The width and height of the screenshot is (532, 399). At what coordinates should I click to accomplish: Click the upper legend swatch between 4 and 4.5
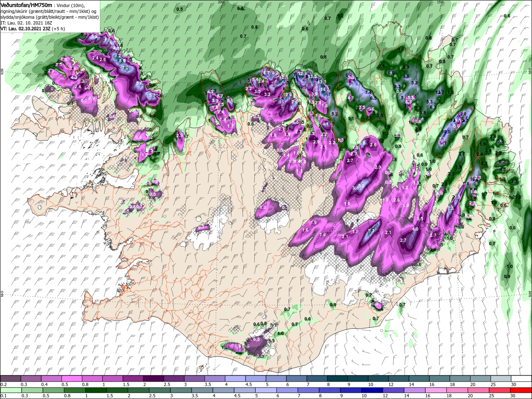pos(235,378)
